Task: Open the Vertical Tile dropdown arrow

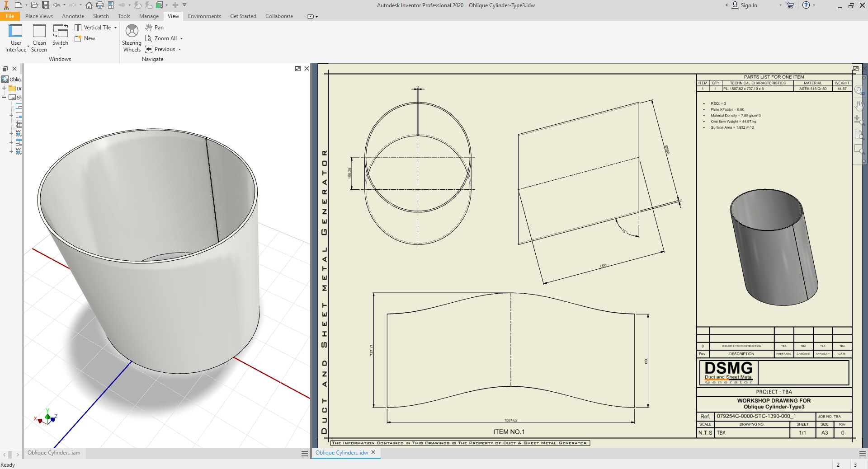Action: pyautogui.click(x=116, y=28)
